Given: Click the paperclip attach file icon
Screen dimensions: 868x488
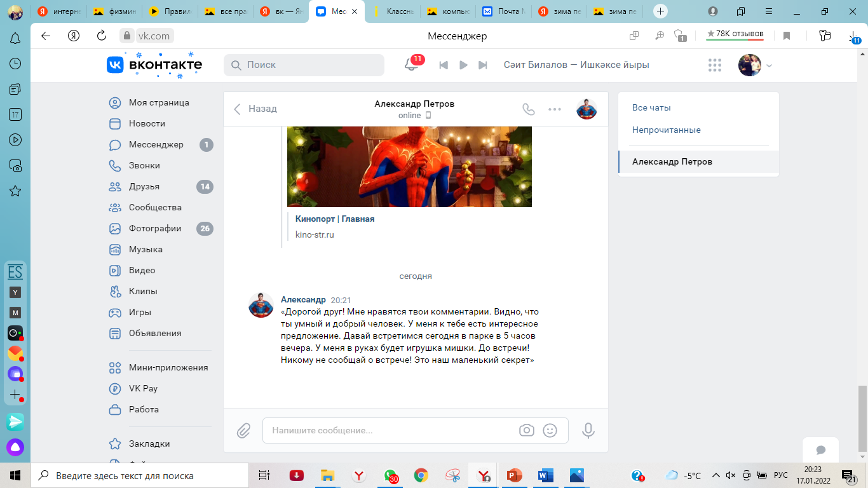Looking at the screenshot, I should 244,430.
